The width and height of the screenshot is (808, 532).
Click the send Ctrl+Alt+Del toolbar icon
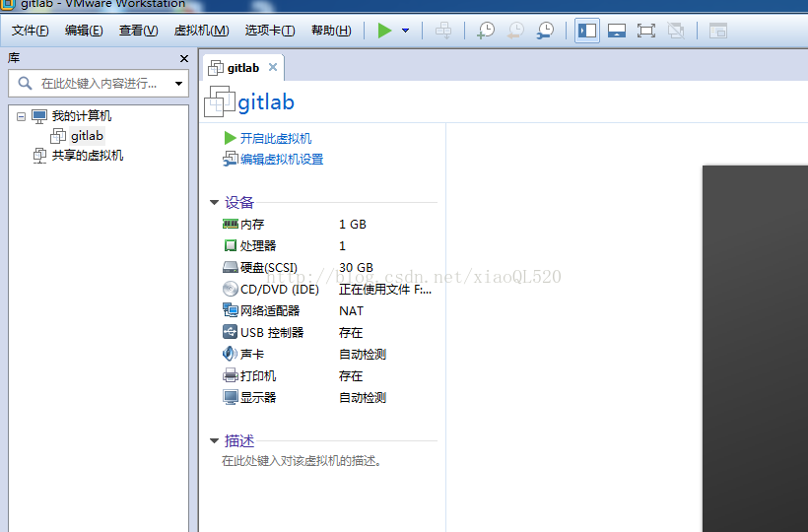[443, 31]
